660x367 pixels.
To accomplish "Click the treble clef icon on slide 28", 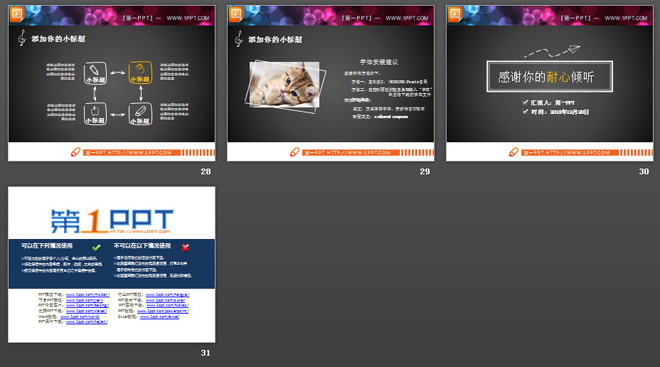I will coord(21,38).
